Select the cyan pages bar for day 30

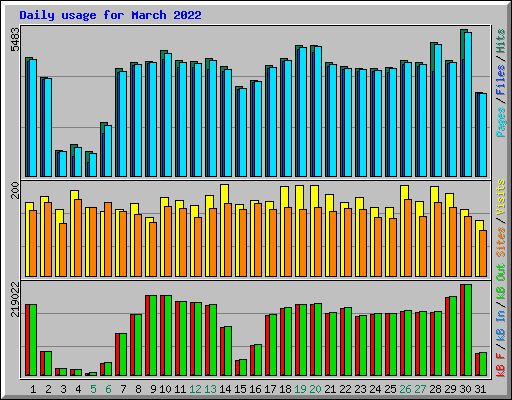468,104
